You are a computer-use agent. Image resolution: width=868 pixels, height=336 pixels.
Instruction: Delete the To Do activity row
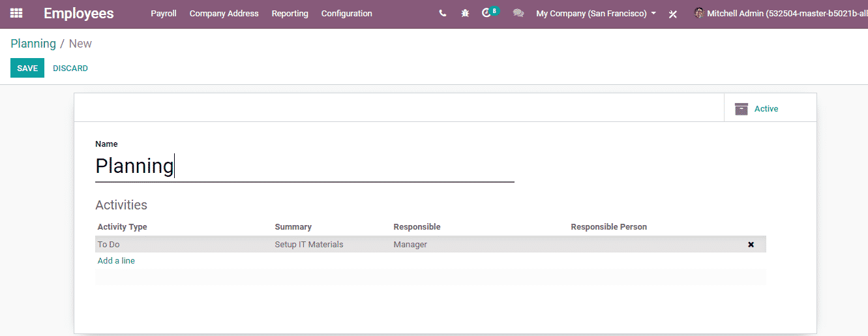751,245
